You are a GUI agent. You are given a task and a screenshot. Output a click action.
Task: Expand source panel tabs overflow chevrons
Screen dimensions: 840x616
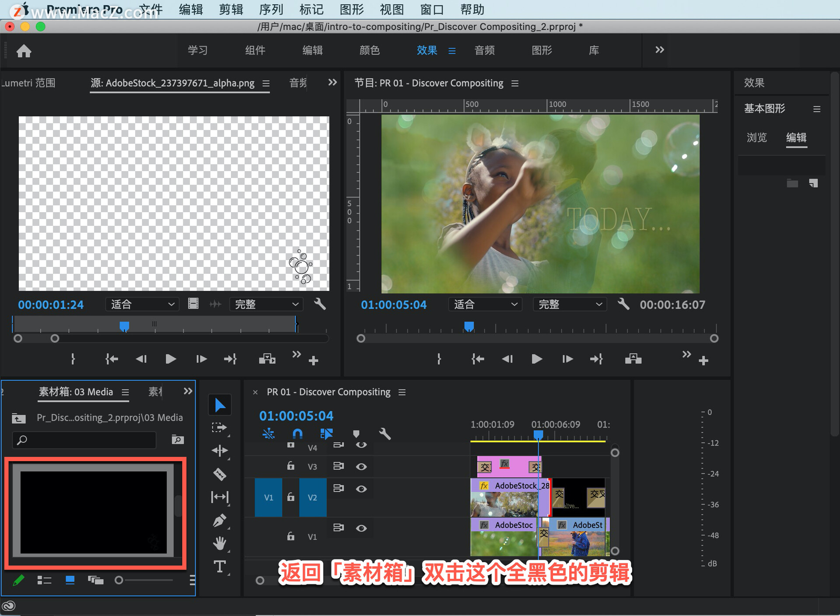(332, 82)
